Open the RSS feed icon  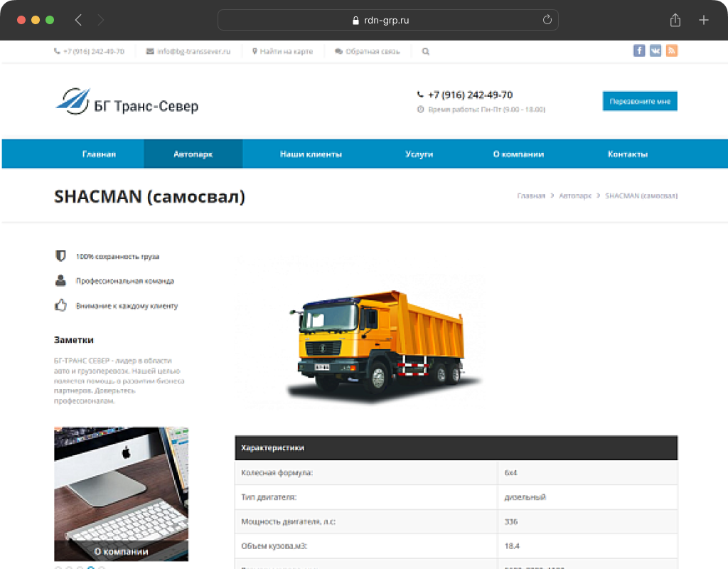point(671,50)
